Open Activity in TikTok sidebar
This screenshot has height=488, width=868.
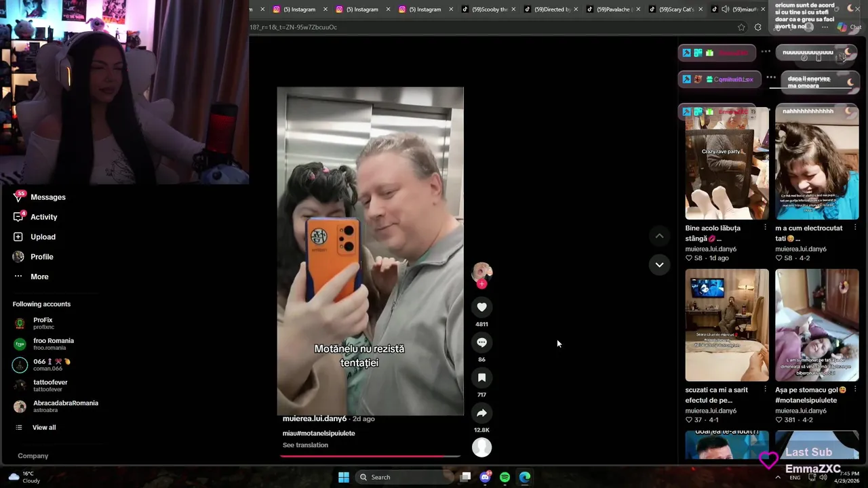click(x=35, y=217)
